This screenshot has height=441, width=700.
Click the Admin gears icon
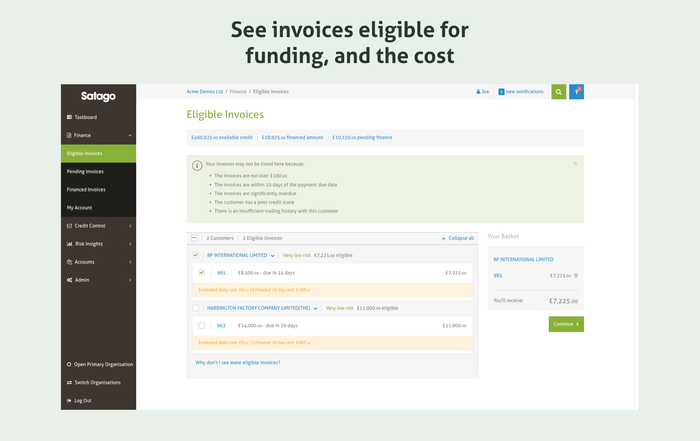pyautogui.click(x=69, y=280)
